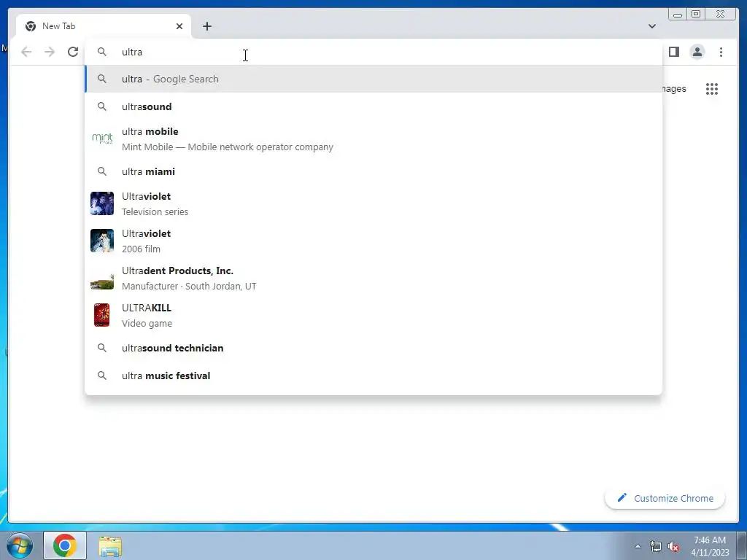Select ultra mobile Mint Mobile suggestion
The height and width of the screenshot is (560, 747).
tap(373, 139)
